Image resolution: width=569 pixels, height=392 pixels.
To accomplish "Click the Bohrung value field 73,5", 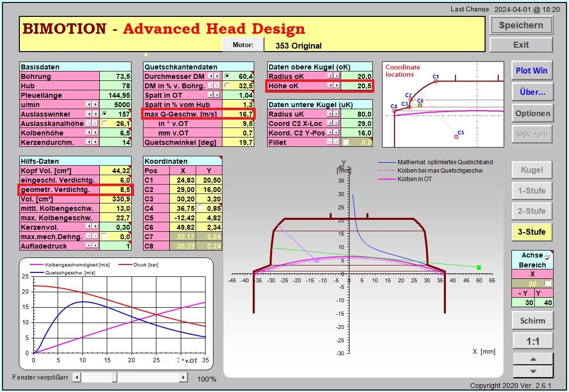I will click(115, 76).
